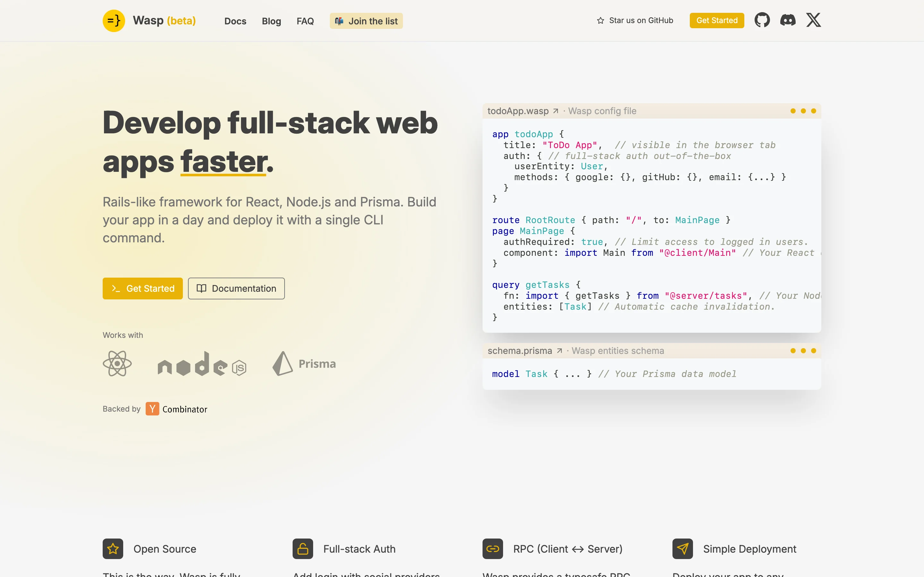Click Star us on GitHub link

[x=635, y=21]
